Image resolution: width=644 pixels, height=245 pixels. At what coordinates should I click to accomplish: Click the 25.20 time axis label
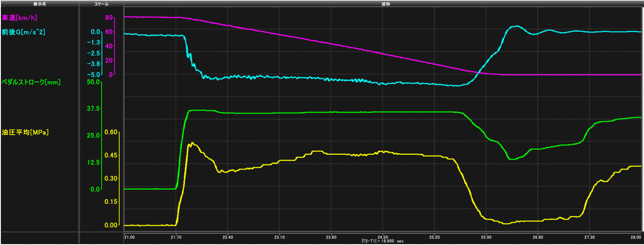pyautogui.click(x=434, y=237)
